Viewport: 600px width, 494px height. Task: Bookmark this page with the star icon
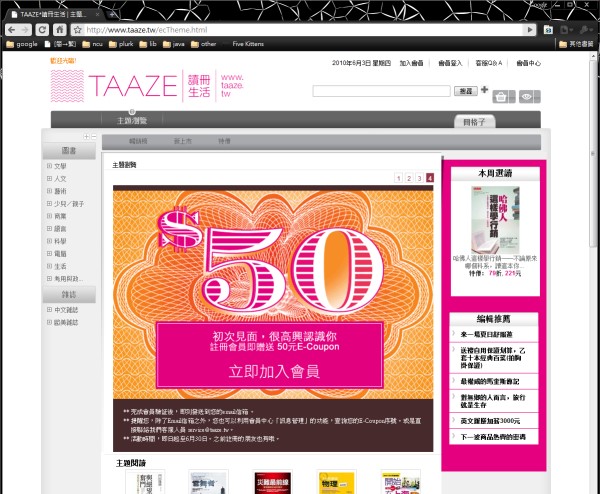coord(78,30)
